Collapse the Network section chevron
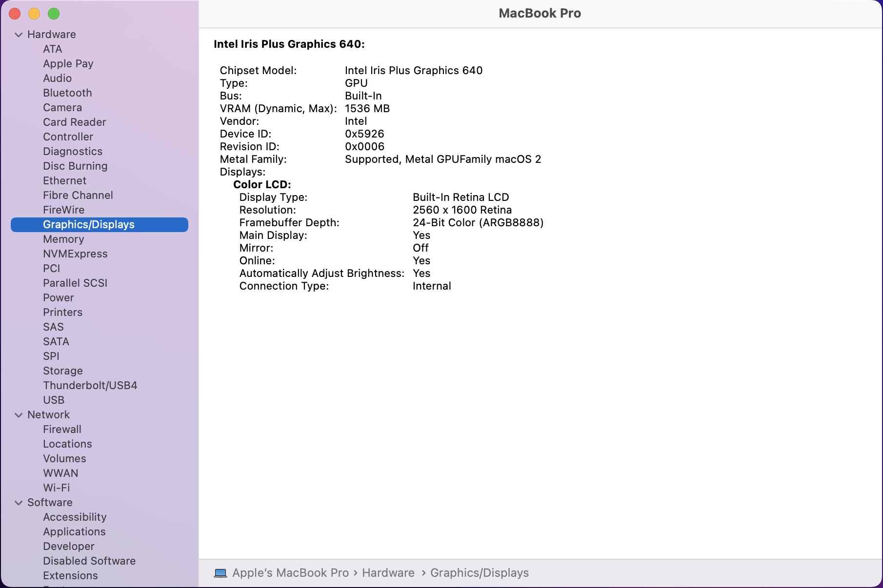 (x=19, y=415)
